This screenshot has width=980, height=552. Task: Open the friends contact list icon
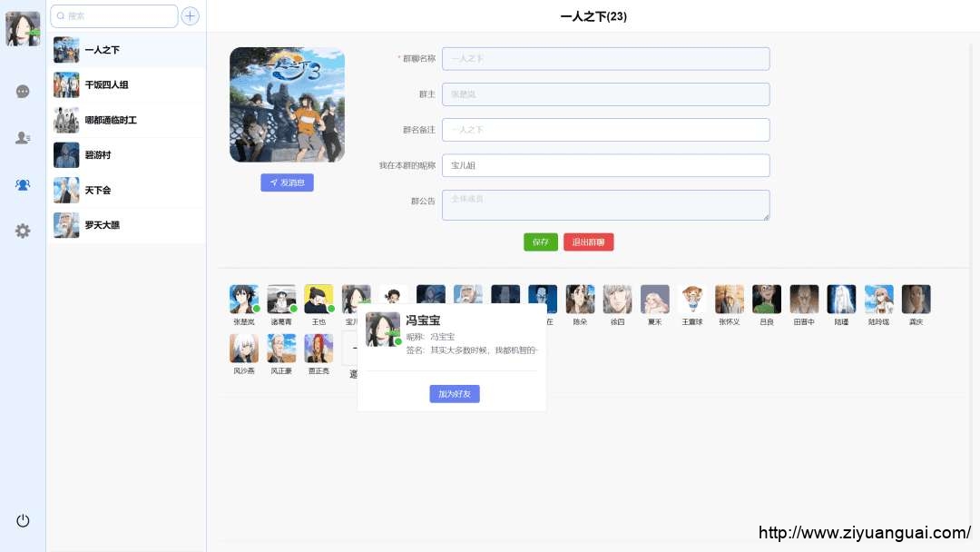click(x=23, y=137)
